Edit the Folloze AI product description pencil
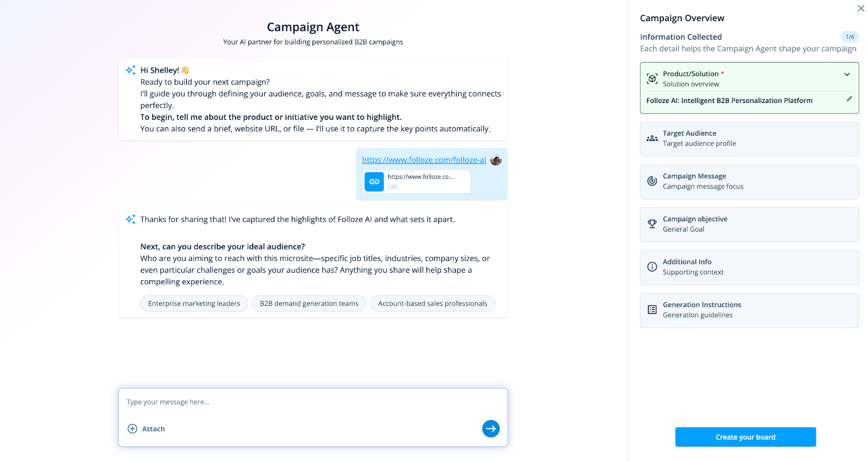The image size is (868, 462). [849, 99]
